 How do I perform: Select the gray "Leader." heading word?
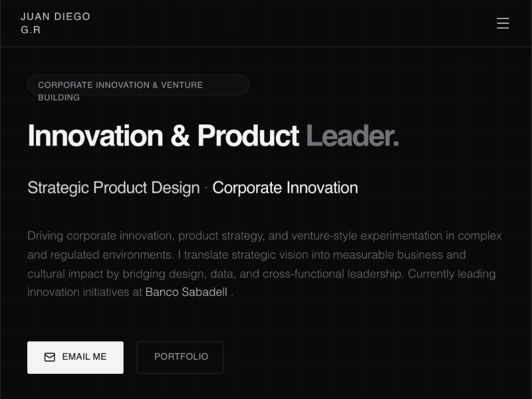click(x=352, y=136)
